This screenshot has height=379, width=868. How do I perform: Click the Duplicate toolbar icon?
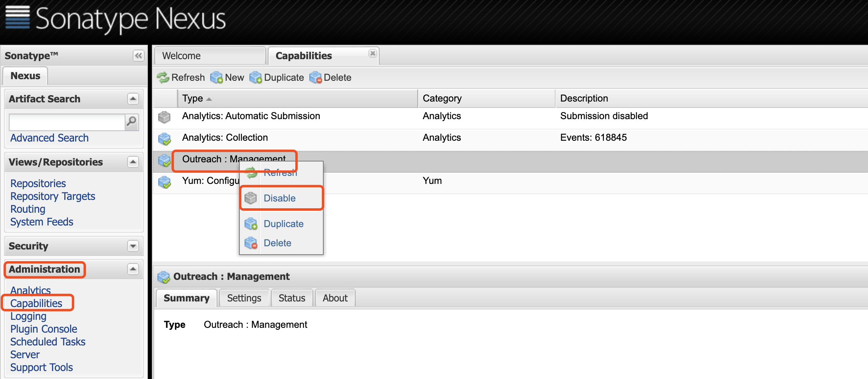click(x=255, y=78)
